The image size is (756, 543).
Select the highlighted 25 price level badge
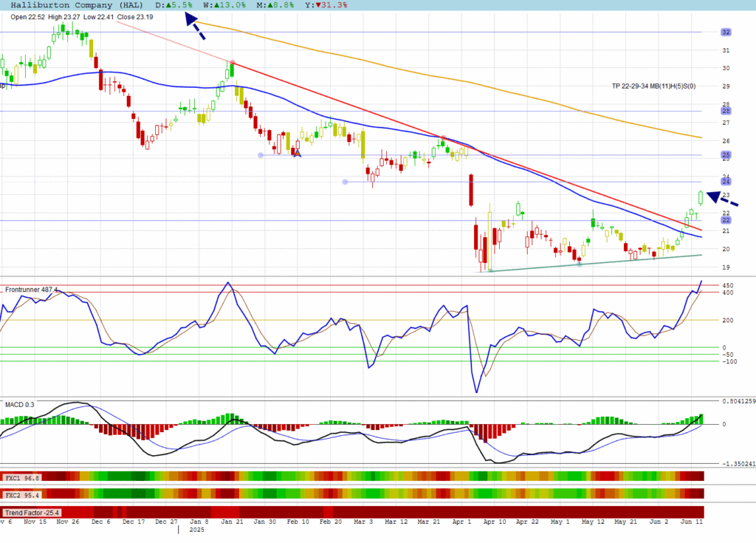tap(726, 155)
